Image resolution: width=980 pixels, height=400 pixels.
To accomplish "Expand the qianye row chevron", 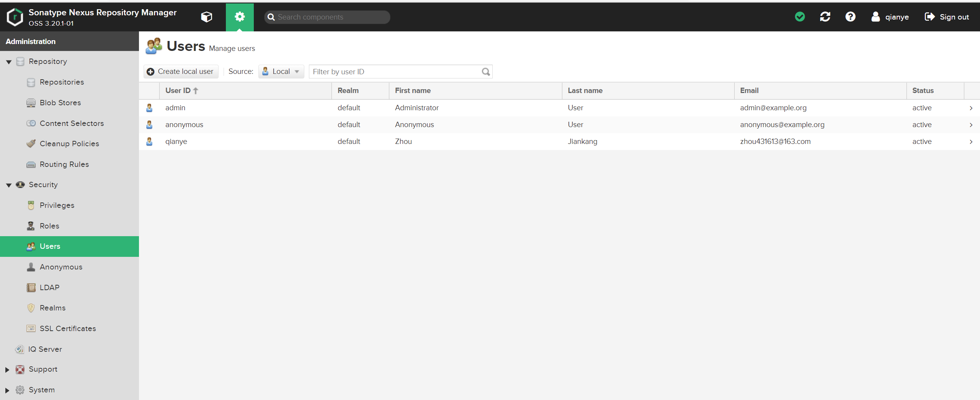I will (971, 142).
